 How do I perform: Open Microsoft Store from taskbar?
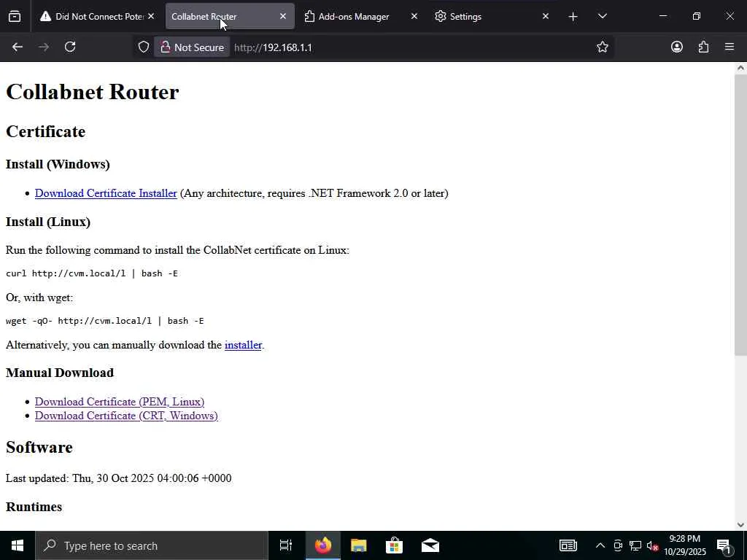pos(394,545)
